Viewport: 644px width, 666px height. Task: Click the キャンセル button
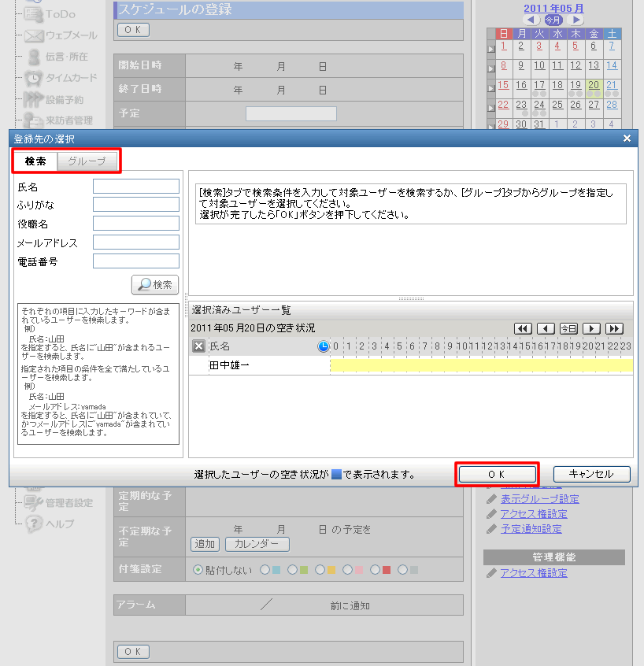[592, 474]
